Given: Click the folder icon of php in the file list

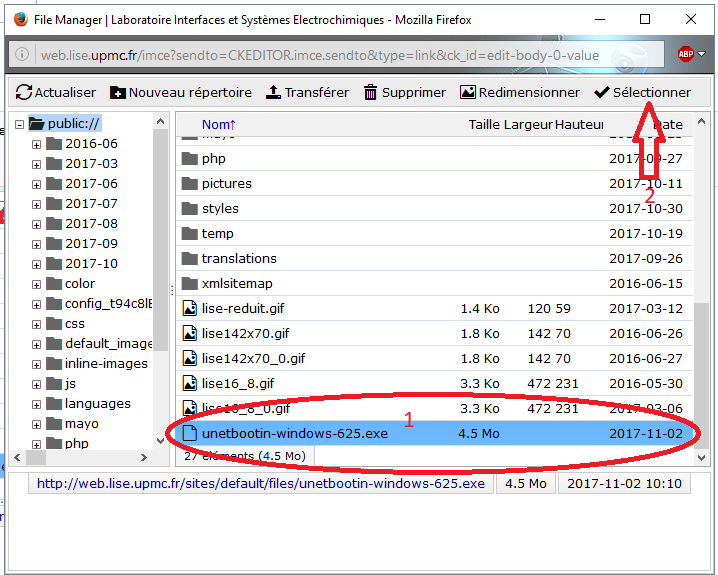Looking at the screenshot, I should coord(190,158).
